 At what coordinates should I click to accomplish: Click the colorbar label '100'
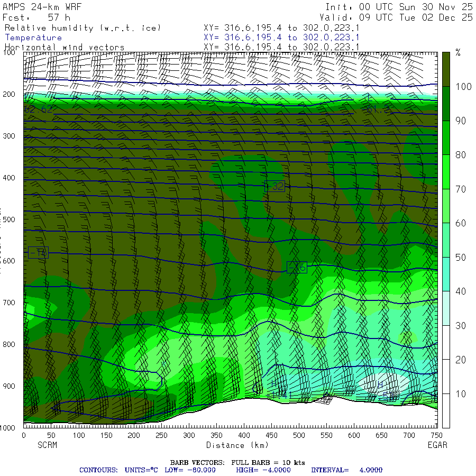click(x=463, y=87)
